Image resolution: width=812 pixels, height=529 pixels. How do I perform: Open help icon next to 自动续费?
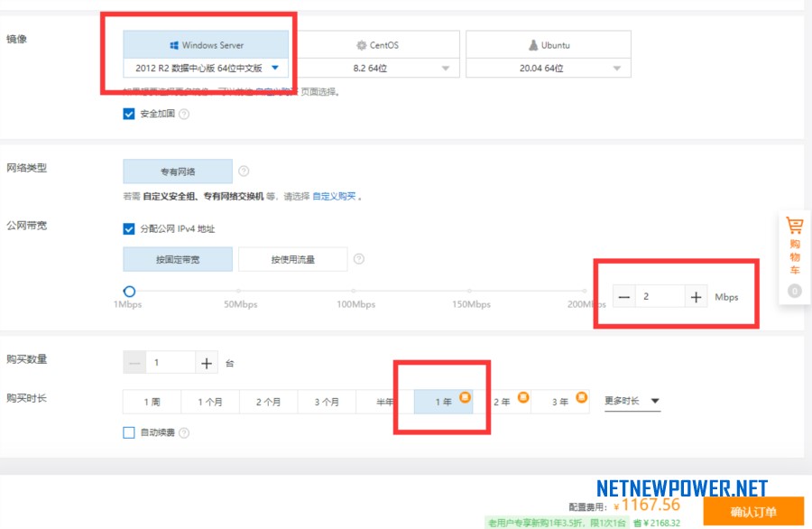(184, 432)
